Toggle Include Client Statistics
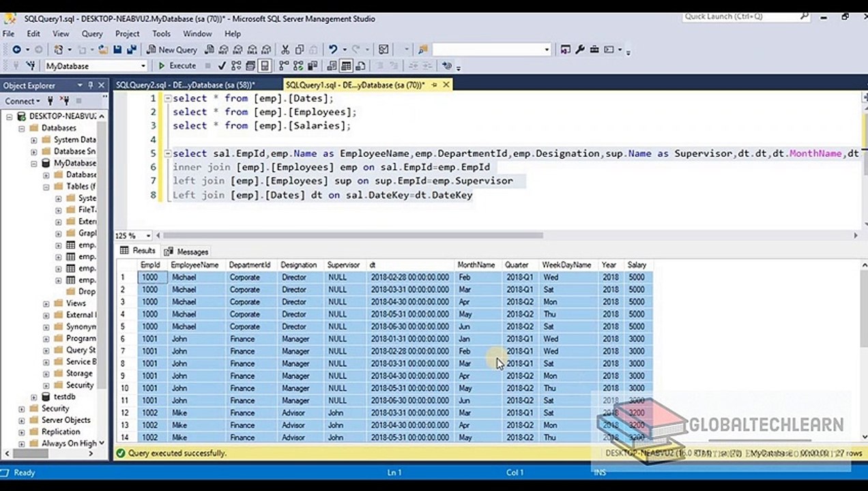Screen dimensions: 868x491 click(x=313, y=66)
